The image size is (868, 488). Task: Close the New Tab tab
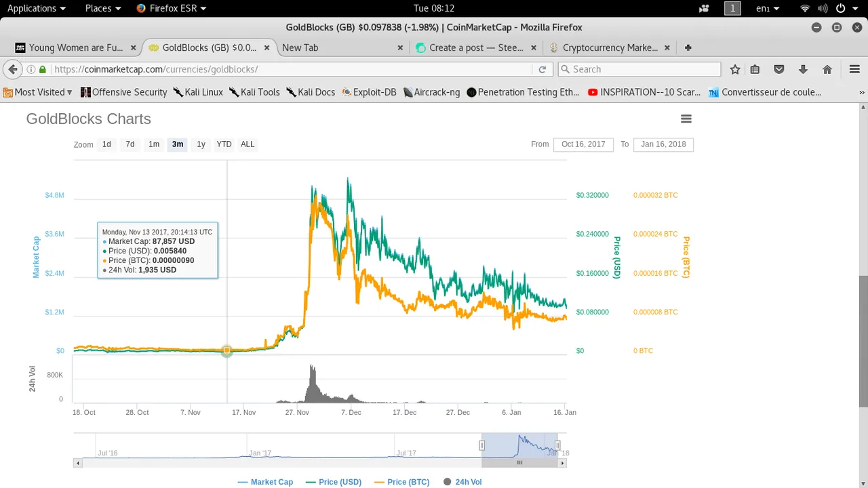pyautogui.click(x=400, y=47)
